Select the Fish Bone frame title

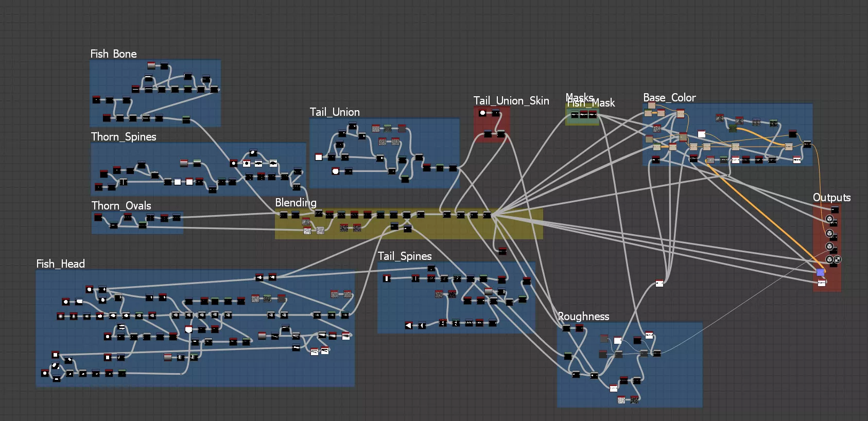pyautogui.click(x=113, y=54)
